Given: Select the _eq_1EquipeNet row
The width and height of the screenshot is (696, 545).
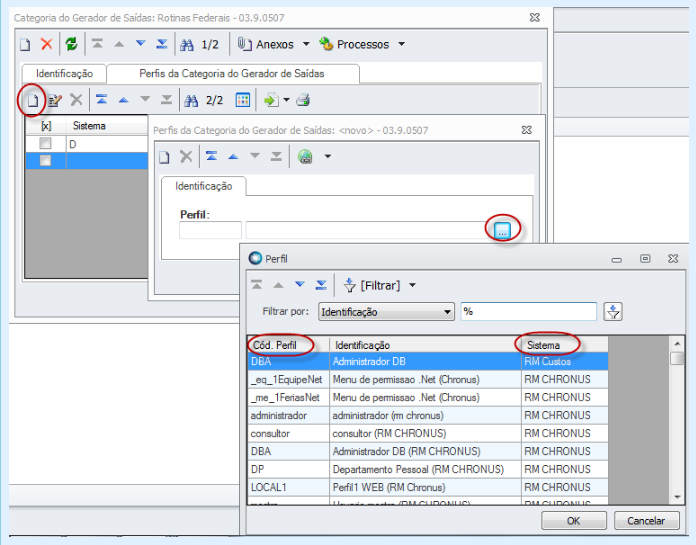Looking at the screenshot, I should click(428, 380).
